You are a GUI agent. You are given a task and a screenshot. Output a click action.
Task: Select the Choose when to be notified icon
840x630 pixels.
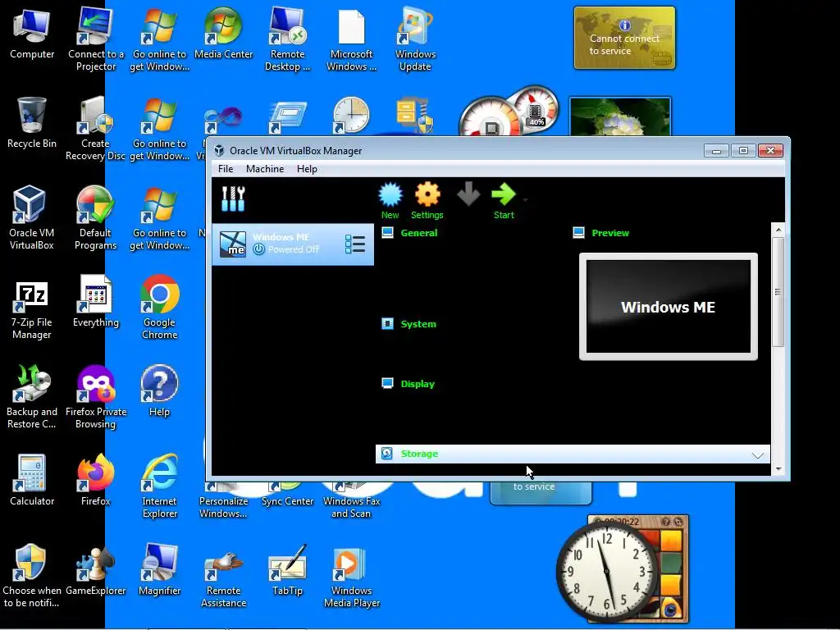[32, 575]
